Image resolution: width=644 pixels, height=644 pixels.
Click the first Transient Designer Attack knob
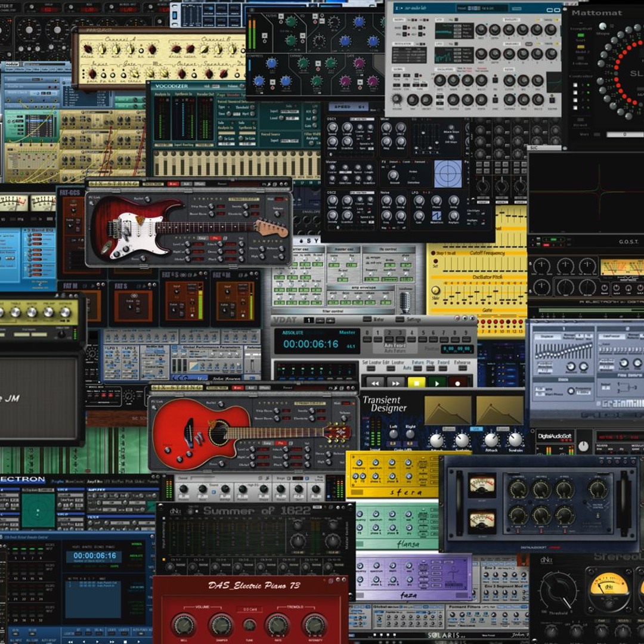pos(436,440)
